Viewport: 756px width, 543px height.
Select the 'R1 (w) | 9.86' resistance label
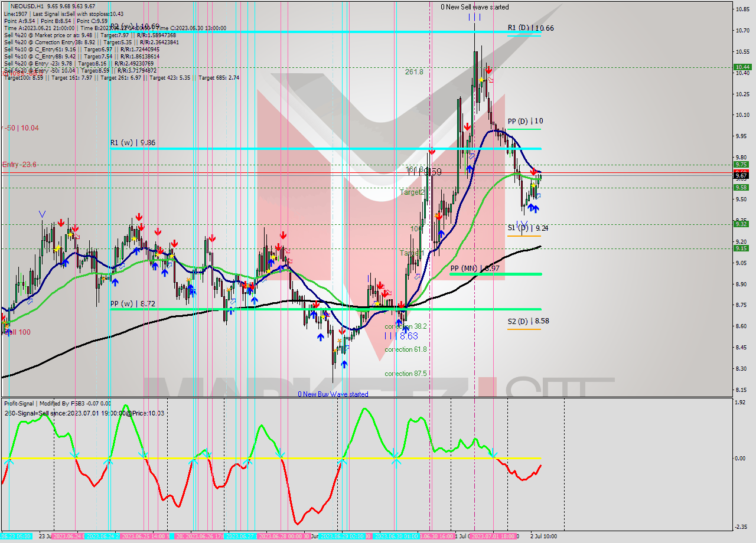(132, 142)
